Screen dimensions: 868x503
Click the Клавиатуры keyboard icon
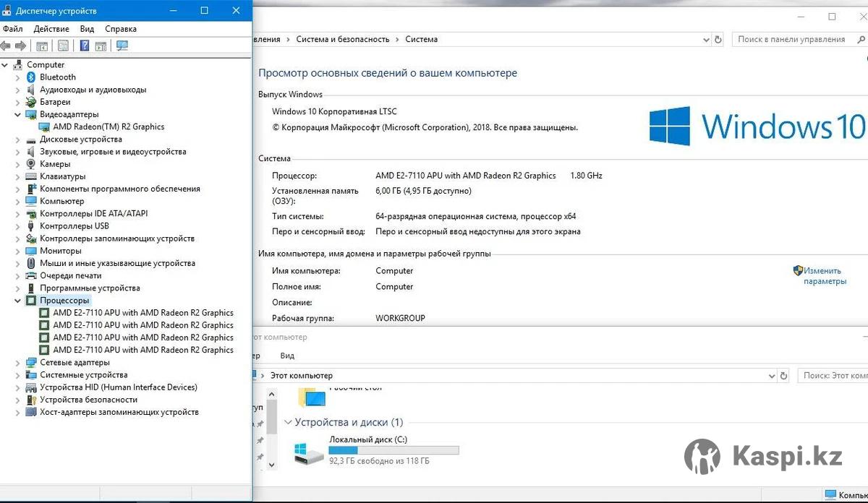[x=31, y=176]
